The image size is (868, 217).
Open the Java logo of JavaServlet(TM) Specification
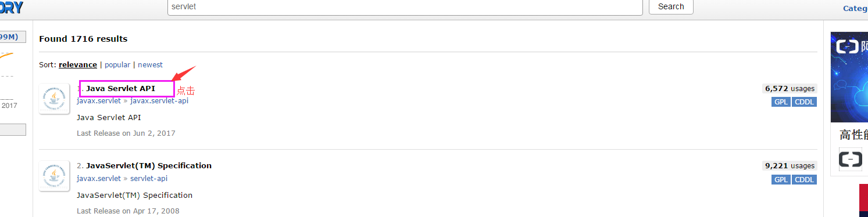tap(55, 176)
